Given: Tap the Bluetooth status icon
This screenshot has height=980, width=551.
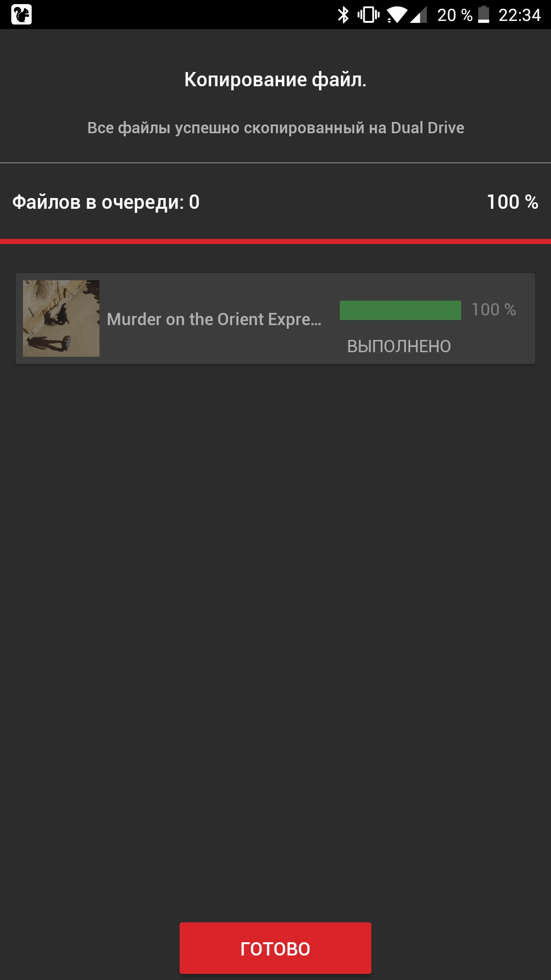Looking at the screenshot, I should click(x=343, y=15).
